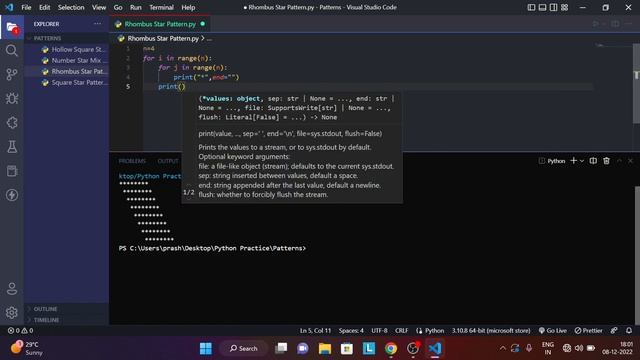Click the terminal vertical scrollbar
The width and height of the screenshot is (640, 360).
[x=637, y=256]
